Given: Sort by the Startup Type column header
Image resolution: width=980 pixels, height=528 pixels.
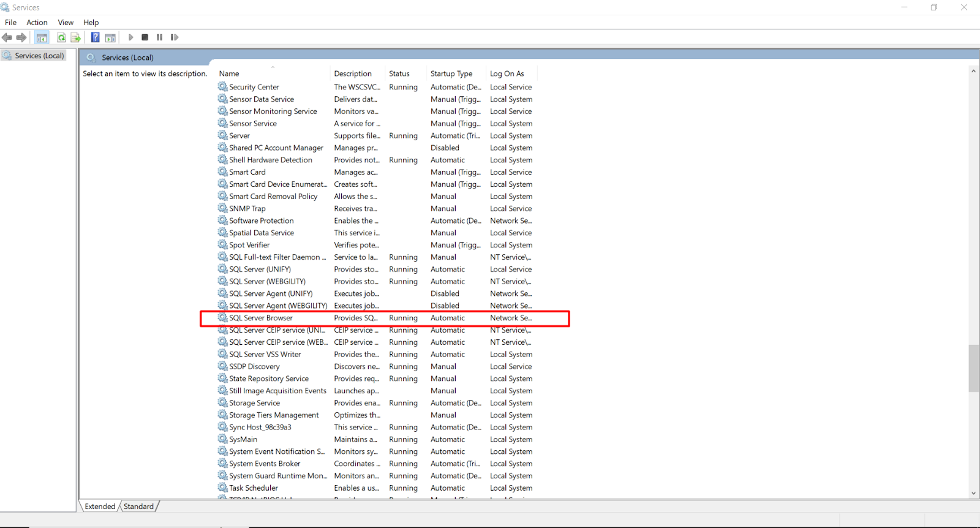Looking at the screenshot, I should pos(451,74).
